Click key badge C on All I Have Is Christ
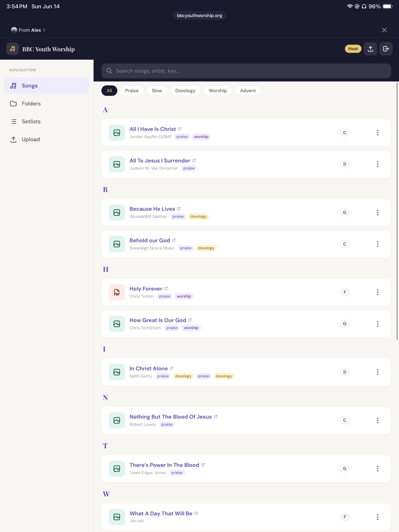Viewport: 399px width, 532px height. (345, 133)
